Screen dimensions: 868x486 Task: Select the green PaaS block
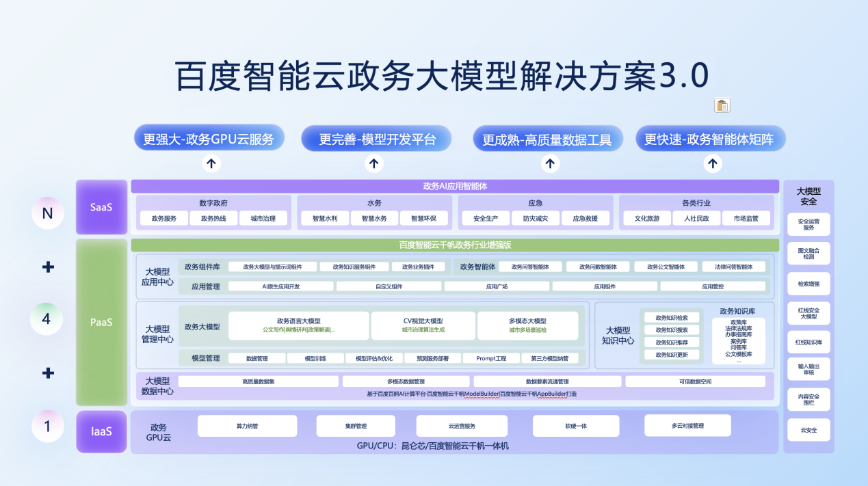click(x=101, y=322)
